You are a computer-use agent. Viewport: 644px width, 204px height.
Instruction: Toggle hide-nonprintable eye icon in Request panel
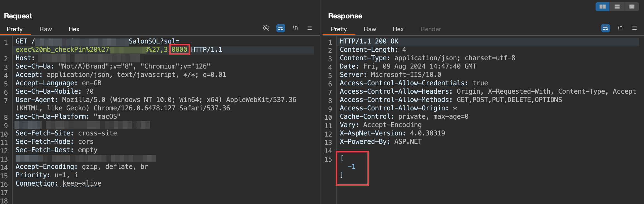[x=266, y=28]
